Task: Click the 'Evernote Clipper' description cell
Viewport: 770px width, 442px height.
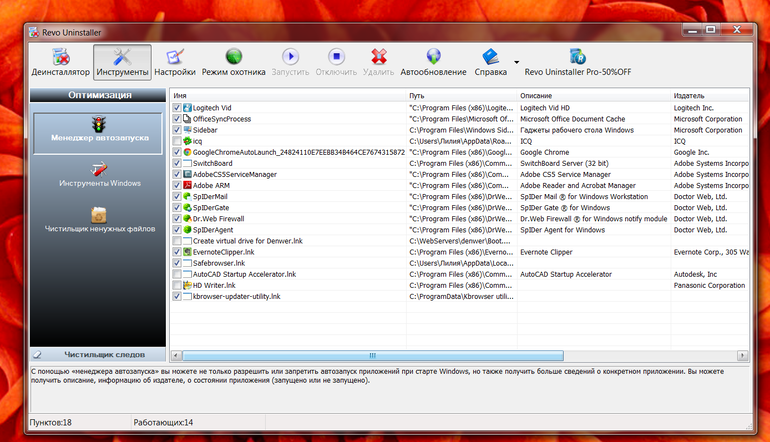Action: (x=547, y=252)
